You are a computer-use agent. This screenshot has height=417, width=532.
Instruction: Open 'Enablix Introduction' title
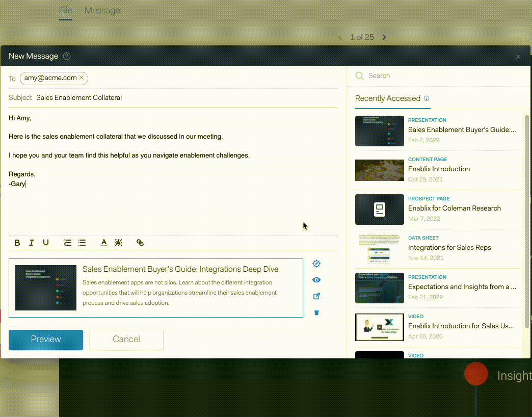click(439, 169)
